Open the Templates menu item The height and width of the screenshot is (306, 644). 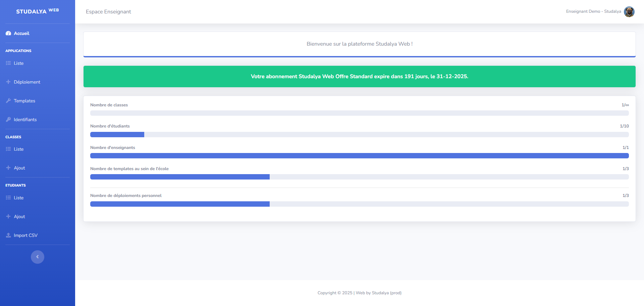pos(38,101)
